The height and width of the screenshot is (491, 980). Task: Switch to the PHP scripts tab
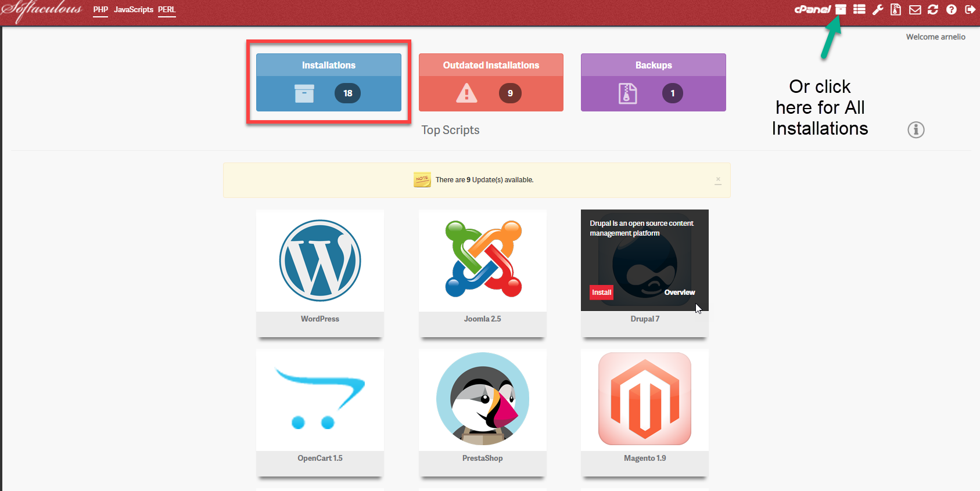(x=100, y=10)
